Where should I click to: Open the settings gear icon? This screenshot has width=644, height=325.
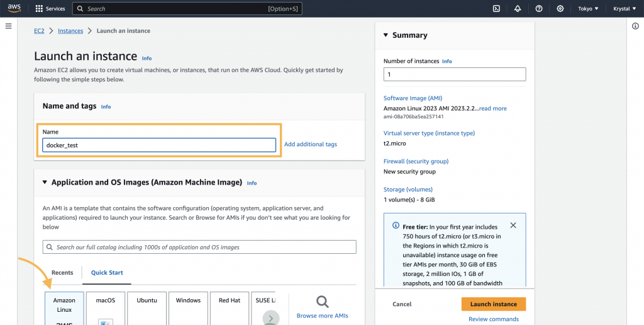click(560, 9)
